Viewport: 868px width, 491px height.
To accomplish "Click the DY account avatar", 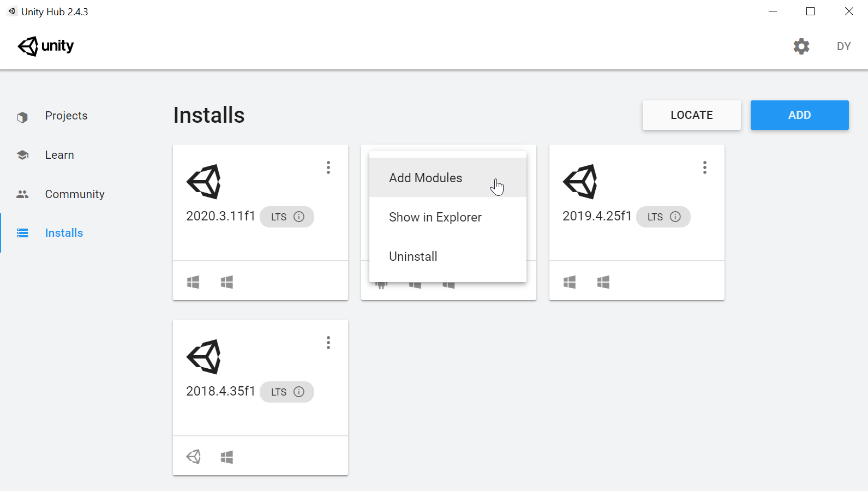I will point(843,46).
